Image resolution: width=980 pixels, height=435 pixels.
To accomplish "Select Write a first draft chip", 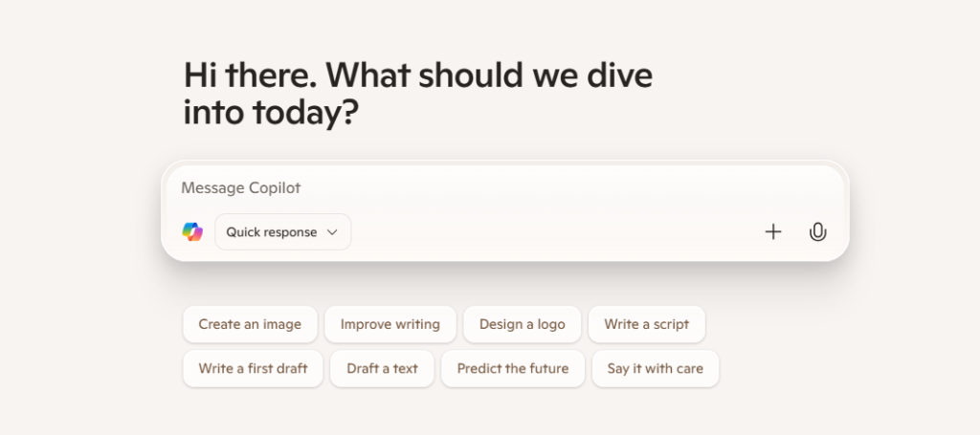I will coord(253,369).
